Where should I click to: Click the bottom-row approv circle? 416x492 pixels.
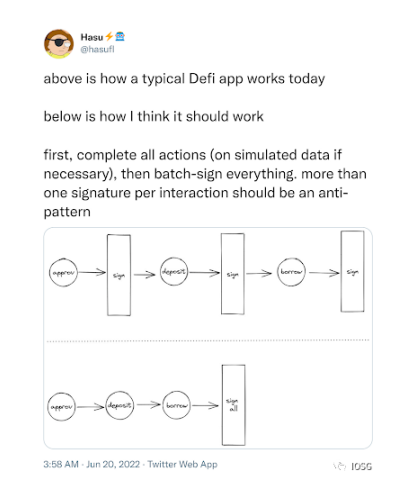[x=62, y=407]
